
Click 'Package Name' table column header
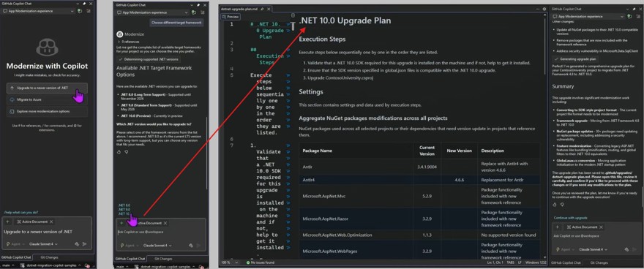[317, 151]
